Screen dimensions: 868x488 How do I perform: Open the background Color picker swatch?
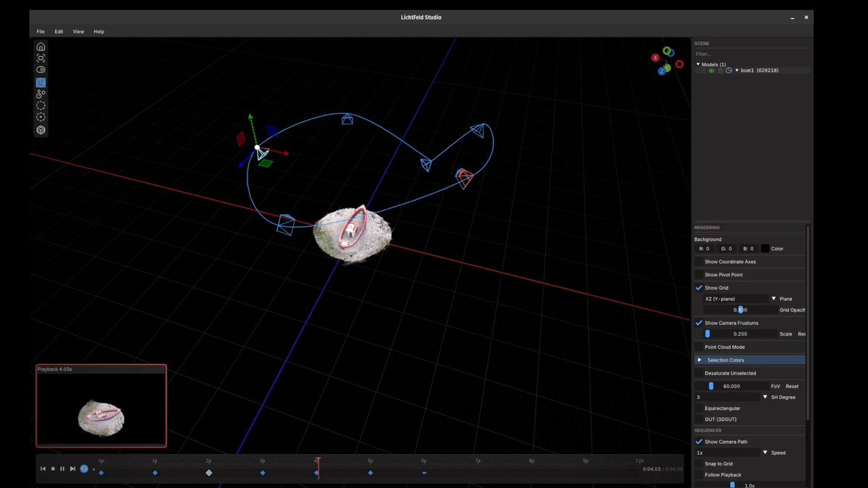point(765,249)
